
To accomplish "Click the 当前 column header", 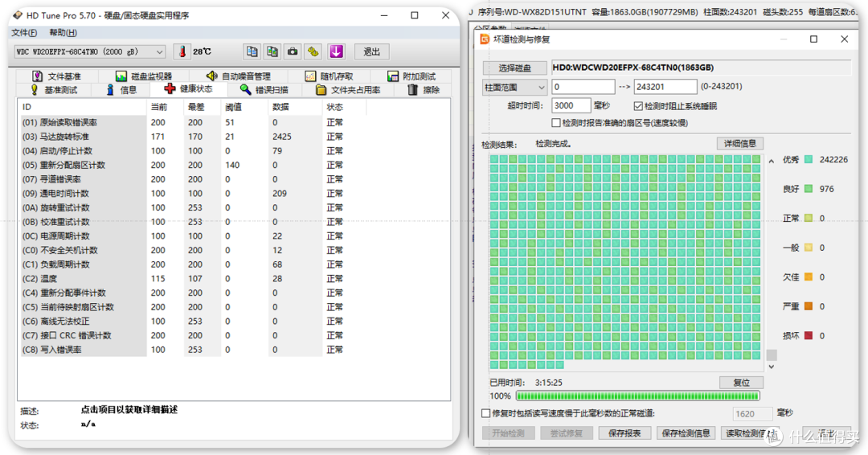I will click(165, 107).
